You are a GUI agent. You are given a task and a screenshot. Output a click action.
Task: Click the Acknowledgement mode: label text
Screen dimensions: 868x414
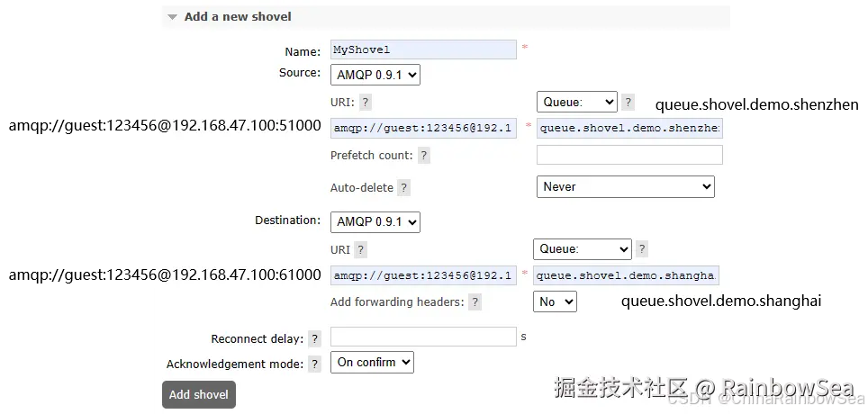pyautogui.click(x=235, y=364)
